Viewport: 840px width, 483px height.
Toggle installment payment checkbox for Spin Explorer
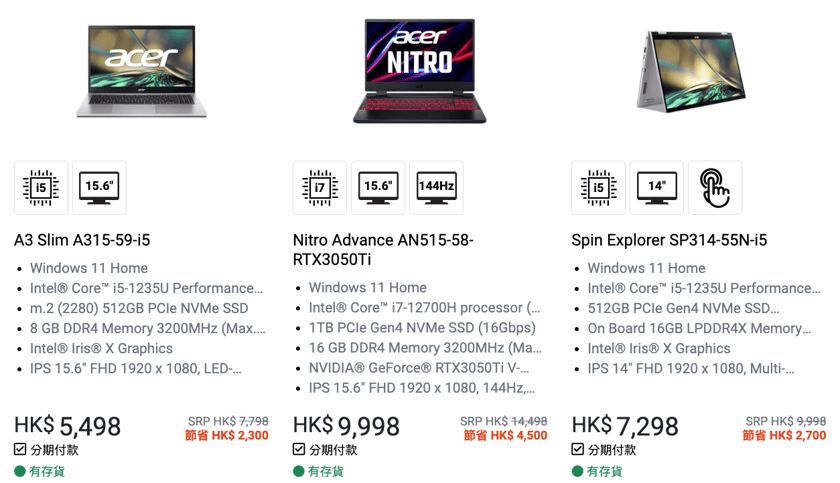(x=578, y=449)
